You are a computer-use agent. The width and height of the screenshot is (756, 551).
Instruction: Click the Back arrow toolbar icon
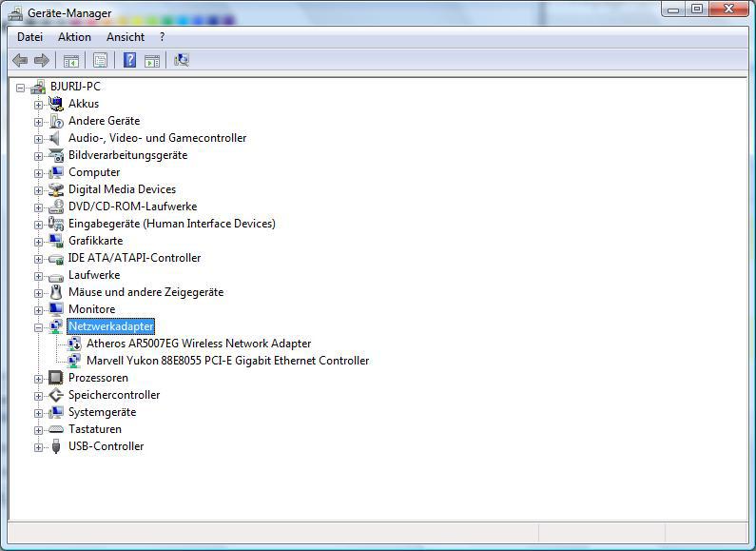pos(20,60)
